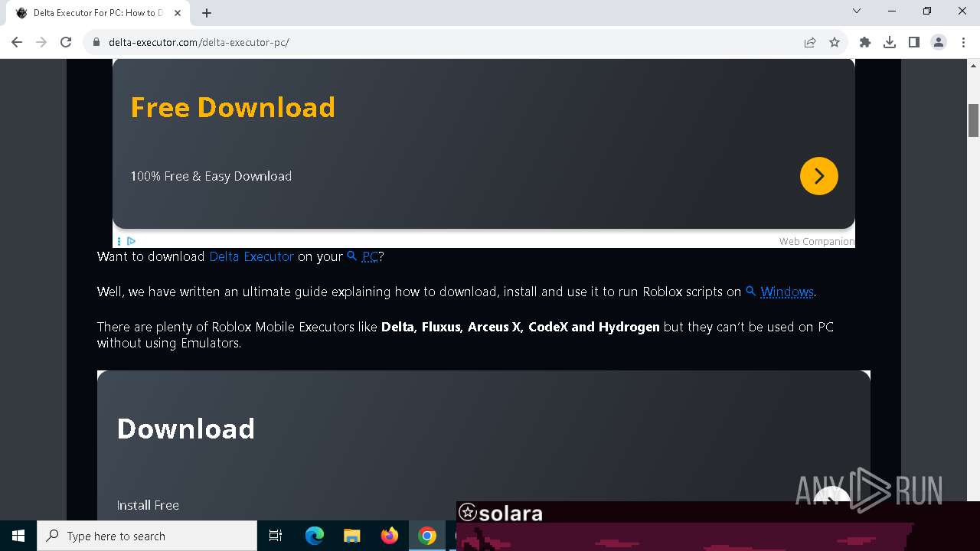Viewport: 980px width, 551px height.
Task: Close the Delta Executor tab
Action: pos(178,13)
